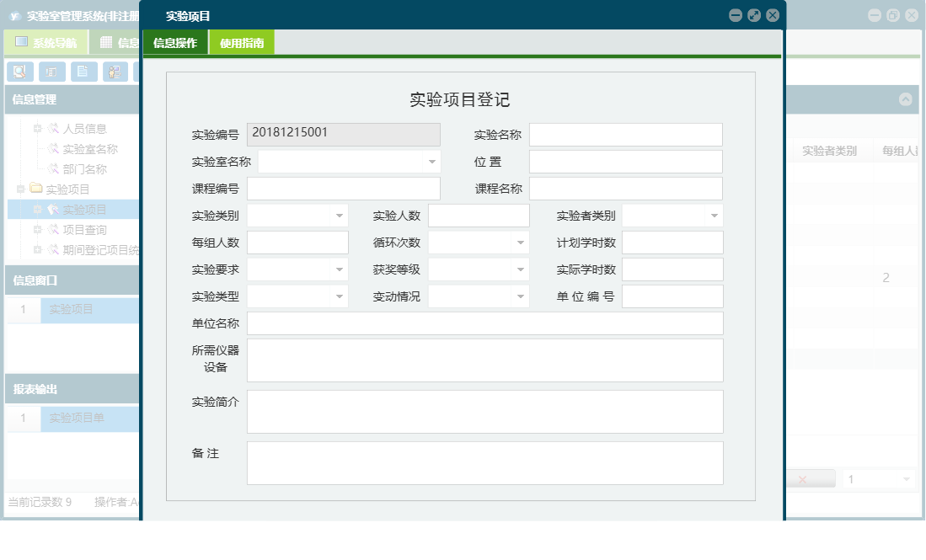926x560 pixels.
Task: Click the 单位名称 input field
Action: tap(484, 323)
